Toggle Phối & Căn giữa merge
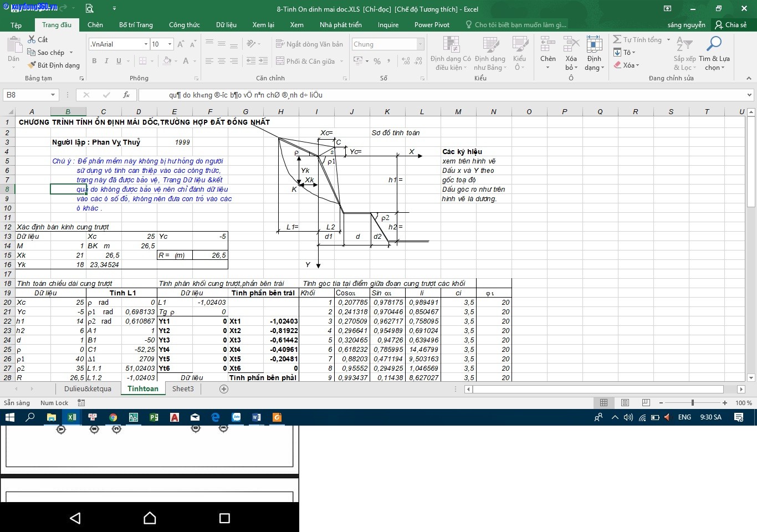This screenshot has height=532, width=757. coord(305,61)
